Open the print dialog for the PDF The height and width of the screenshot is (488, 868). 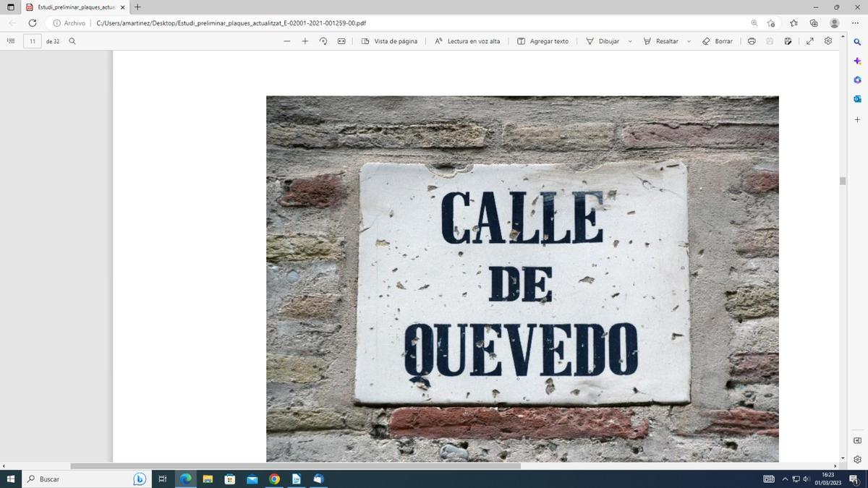[x=751, y=41]
